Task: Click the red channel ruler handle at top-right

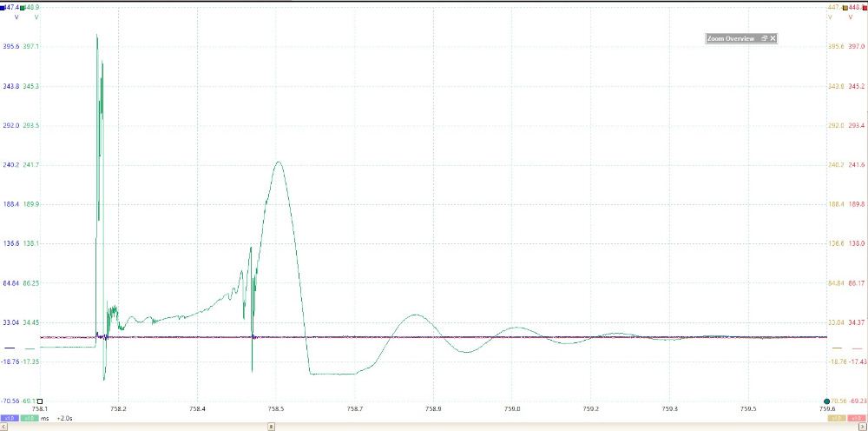Action: click(x=864, y=7)
